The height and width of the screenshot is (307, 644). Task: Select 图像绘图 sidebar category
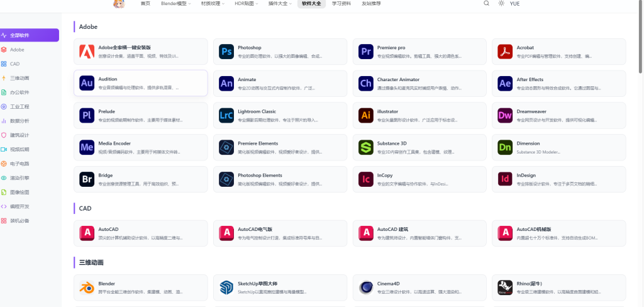(x=29, y=192)
